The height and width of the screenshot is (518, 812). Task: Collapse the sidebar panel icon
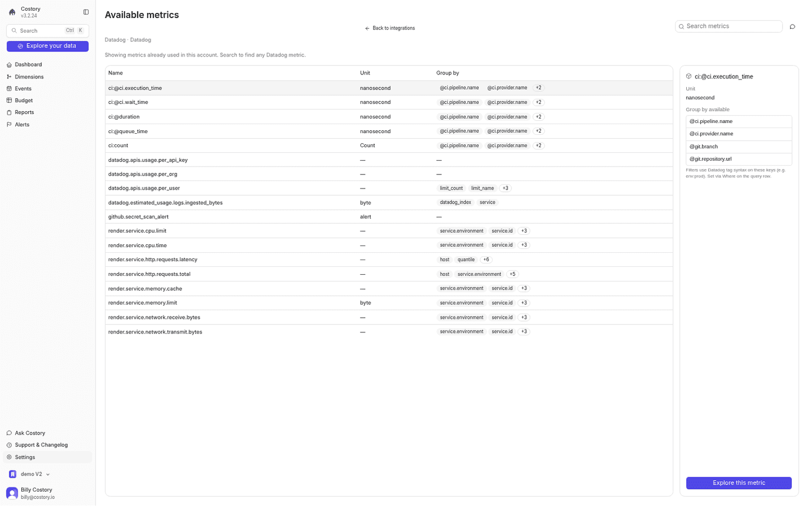coord(86,12)
